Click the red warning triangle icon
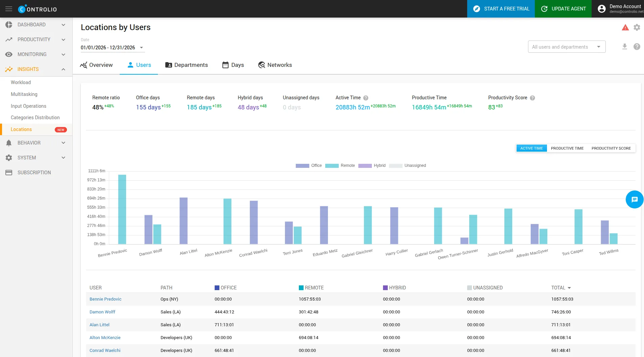 (x=625, y=27)
